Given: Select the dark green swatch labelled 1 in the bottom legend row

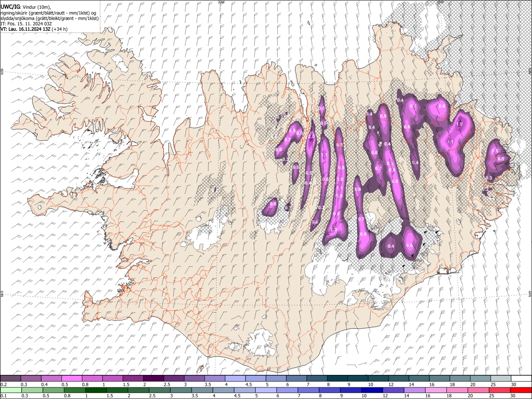Looking at the screenshot, I should point(96,390).
